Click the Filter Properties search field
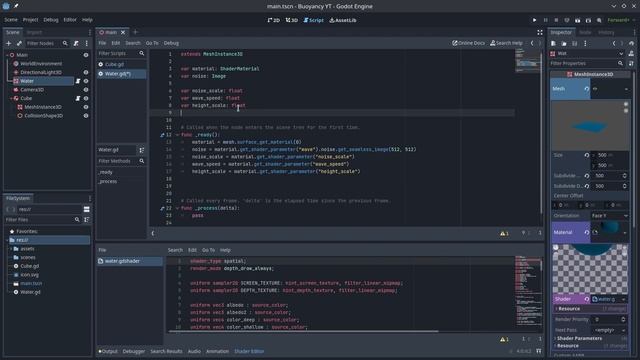Image resolution: width=640 pixels, height=360 pixels. (x=587, y=64)
